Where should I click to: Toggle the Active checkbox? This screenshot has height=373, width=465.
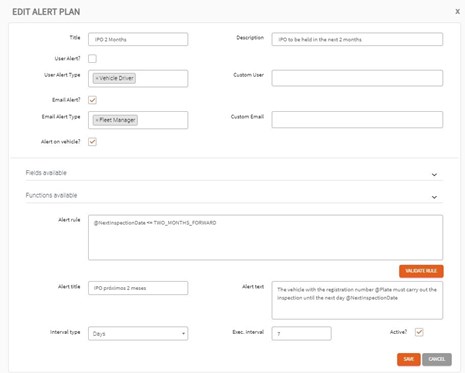pos(419,332)
